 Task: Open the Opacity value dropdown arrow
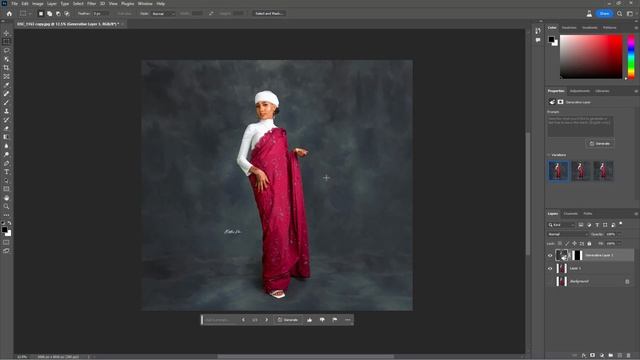point(620,234)
